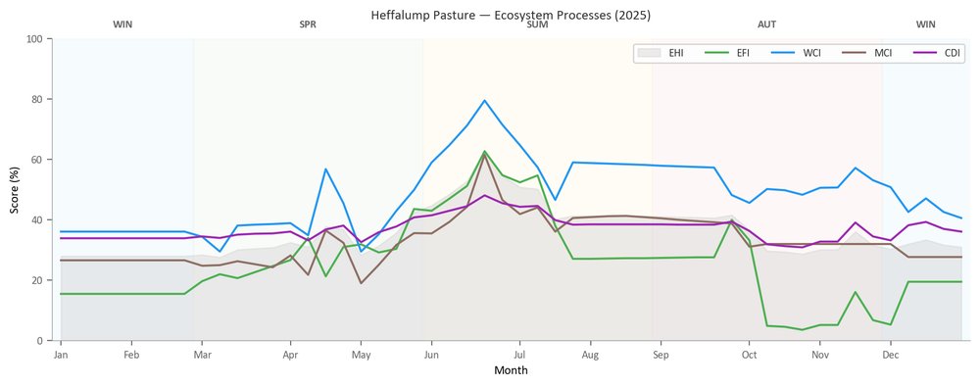Click the Score (%) axis title
980x386 pixels.
tap(15, 190)
